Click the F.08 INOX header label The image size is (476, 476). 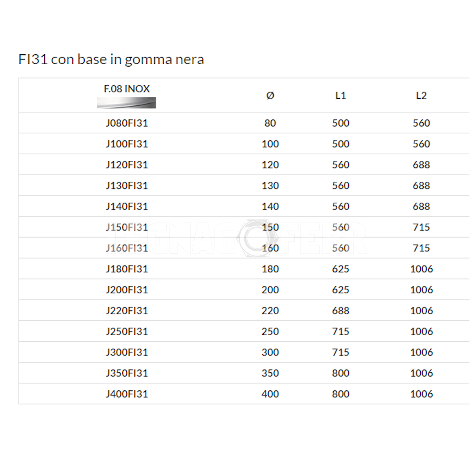tap(127, 89)
